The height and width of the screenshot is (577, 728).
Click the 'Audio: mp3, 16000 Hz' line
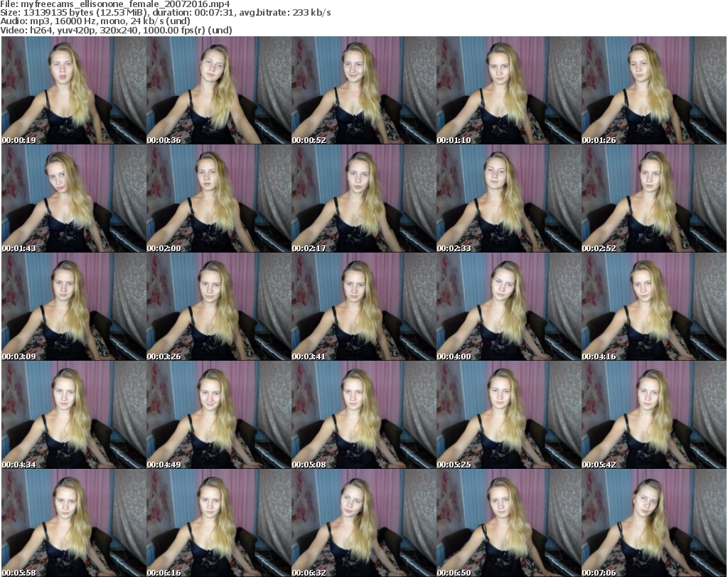95,21
